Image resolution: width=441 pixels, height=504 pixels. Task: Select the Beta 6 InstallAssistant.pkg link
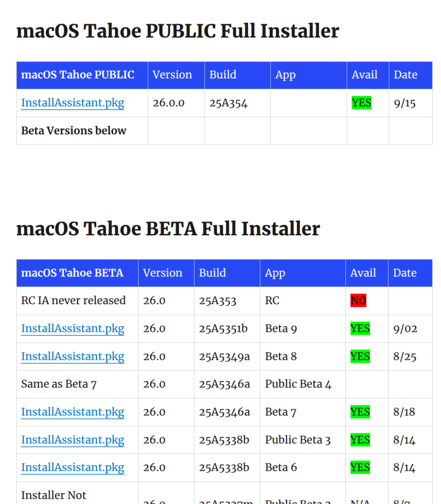click(x=73, y=468)
